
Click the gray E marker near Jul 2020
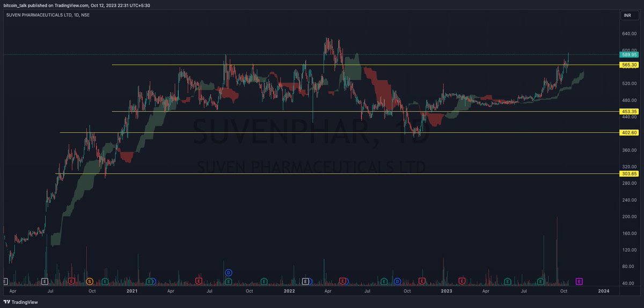(45, 281)
